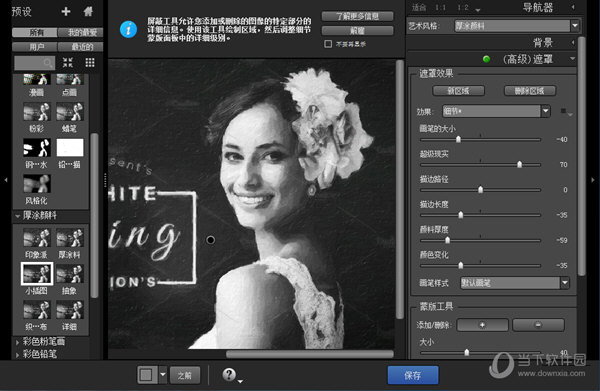This screenshot has width=600, height=391.
Task: Click the presets list vertical scrollbar
Action: coord(95,215)
